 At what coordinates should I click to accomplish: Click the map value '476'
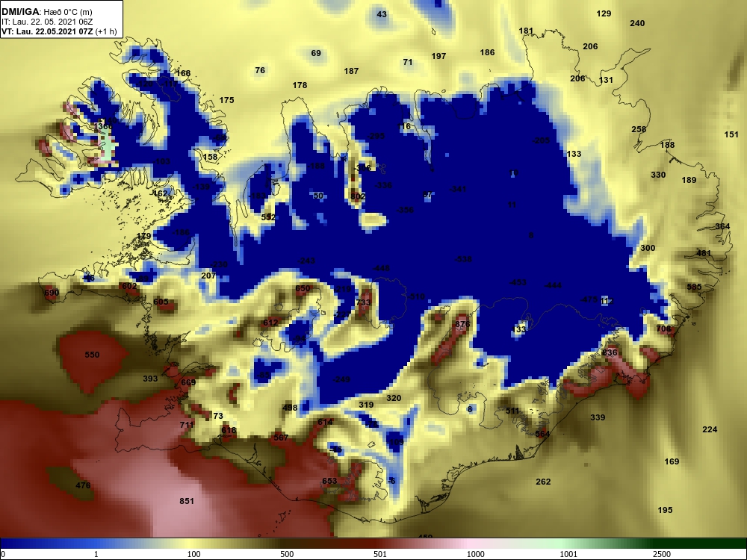coord(83,485)
